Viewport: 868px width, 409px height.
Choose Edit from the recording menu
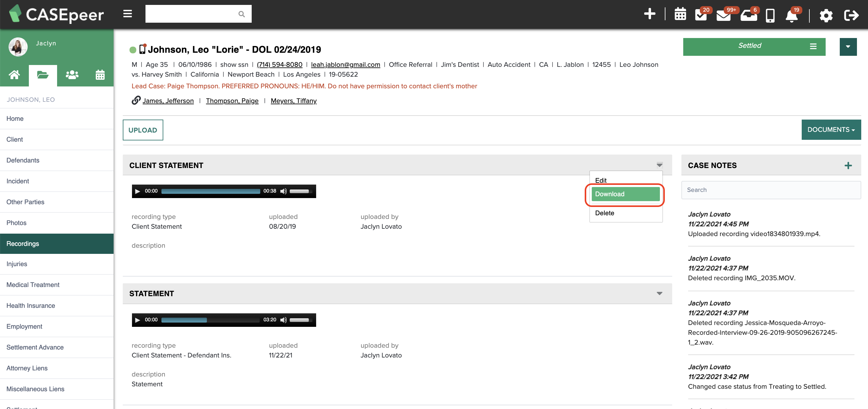[626, 180]
